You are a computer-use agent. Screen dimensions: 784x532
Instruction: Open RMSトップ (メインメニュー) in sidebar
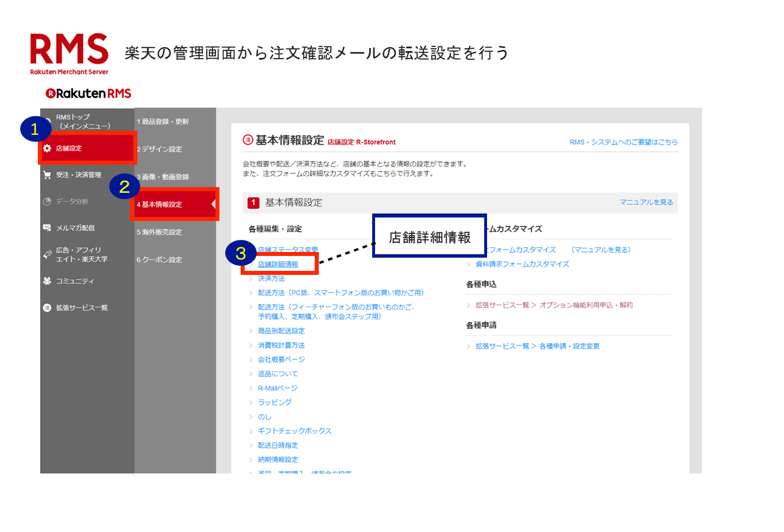click(x=83, y=122)
